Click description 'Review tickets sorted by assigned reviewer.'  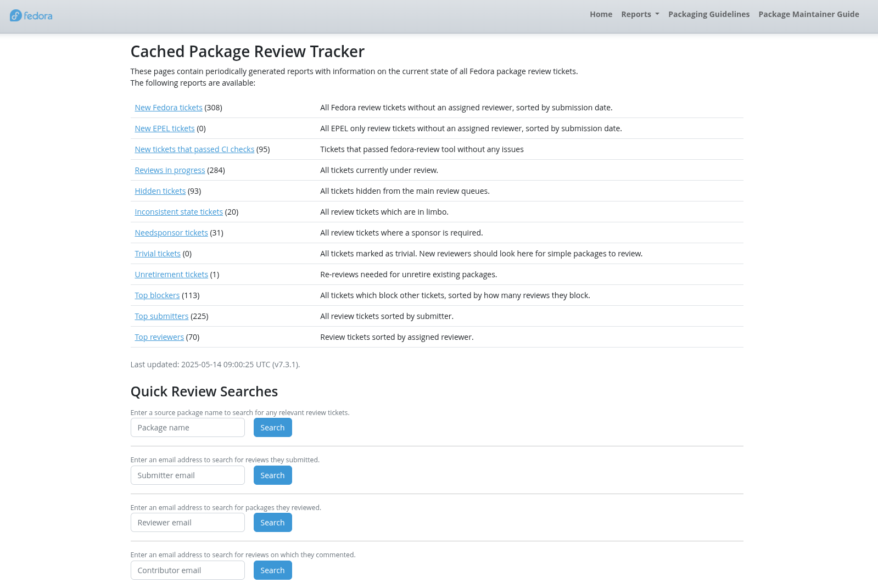click(397, 337)
